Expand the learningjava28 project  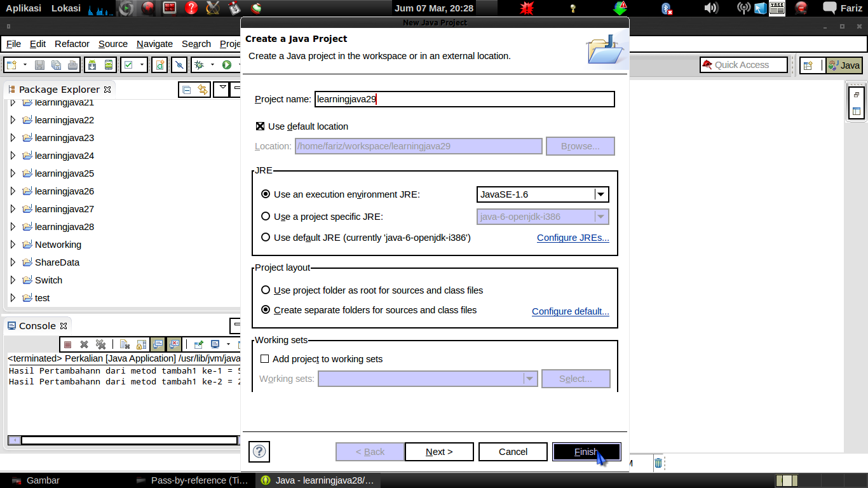[12, 226]
